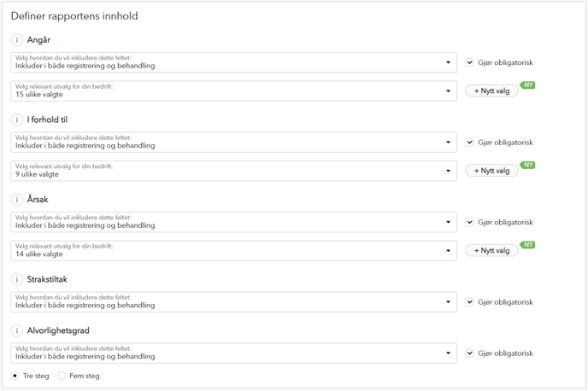The image size is (588, 391).
Task: Toggle Gjør obligatorisk for Alvorlighetsgrad
Action: click(469, 353)
